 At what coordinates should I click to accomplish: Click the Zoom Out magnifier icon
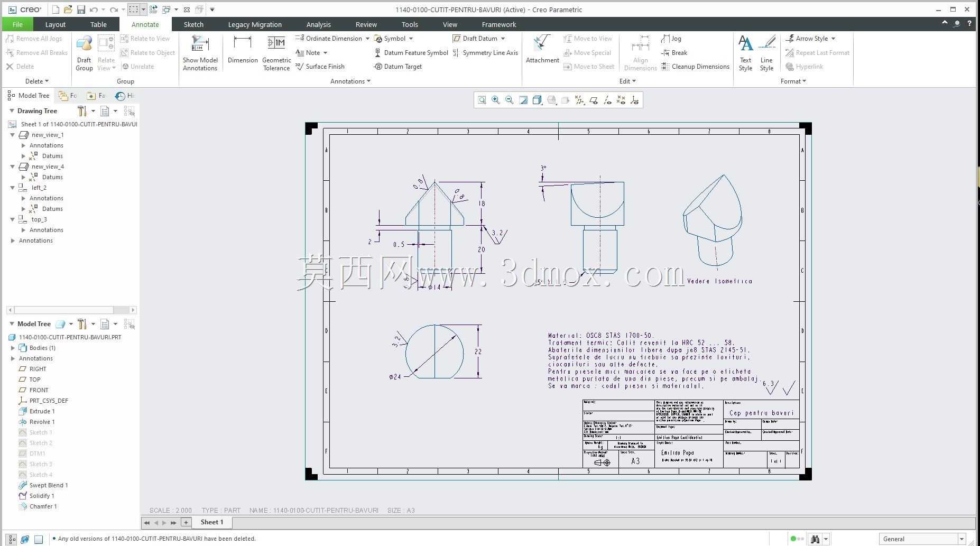(510, 100)
